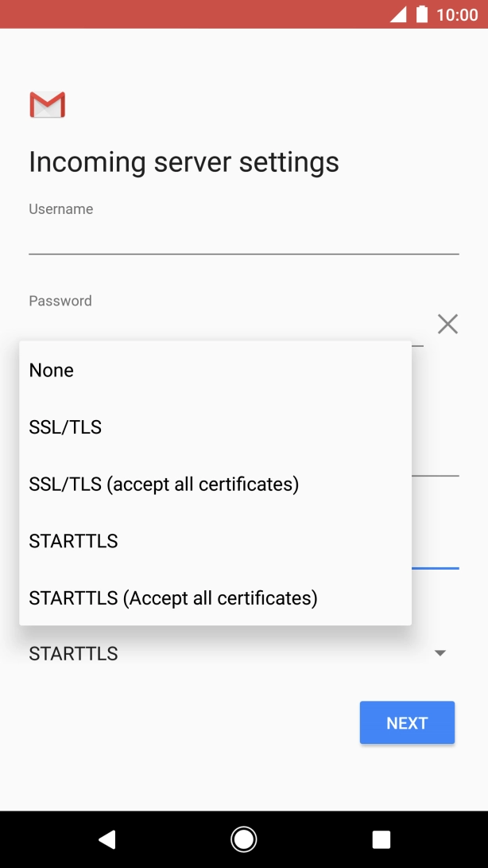Tap the Password label text
This screenshot has width=488, height=868.
(60, 301)
